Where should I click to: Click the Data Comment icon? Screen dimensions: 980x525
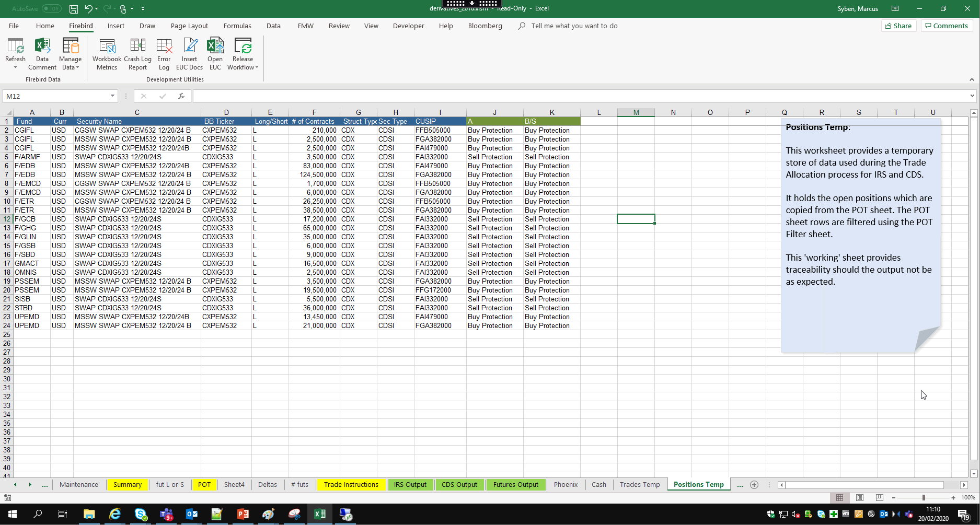pyautogui.click(x=42, y=53)
